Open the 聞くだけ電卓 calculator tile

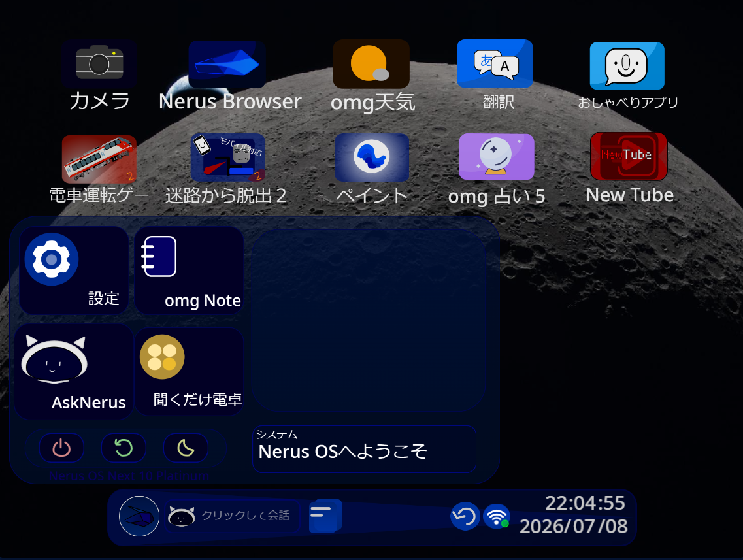190,372
